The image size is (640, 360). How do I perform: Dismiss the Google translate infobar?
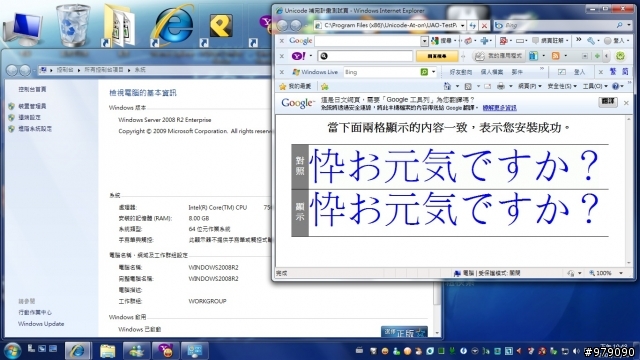(x=626, y=103)
